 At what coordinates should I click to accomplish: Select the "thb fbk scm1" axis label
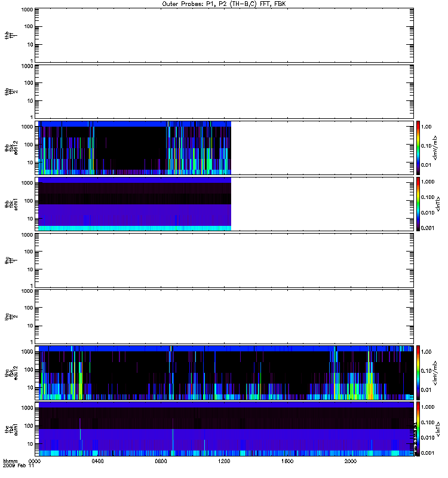[11, 204]
